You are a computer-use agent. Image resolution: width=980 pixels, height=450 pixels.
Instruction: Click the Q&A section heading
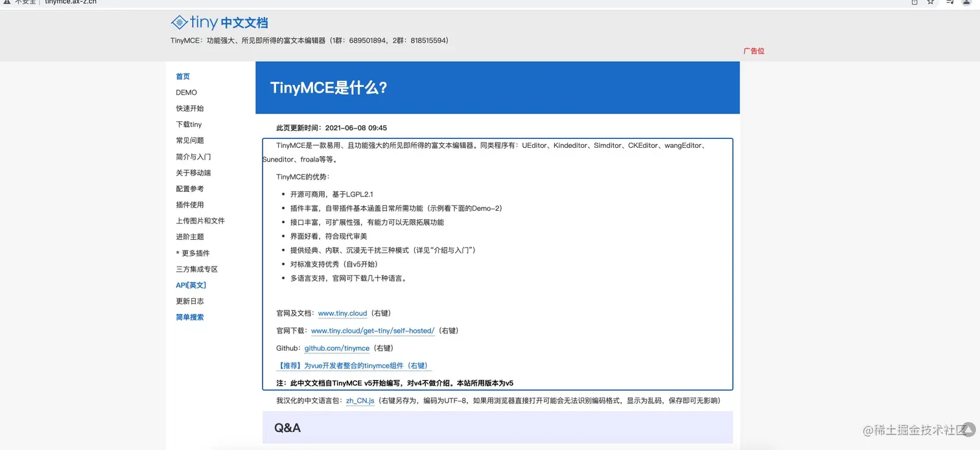tap(287, 428)
